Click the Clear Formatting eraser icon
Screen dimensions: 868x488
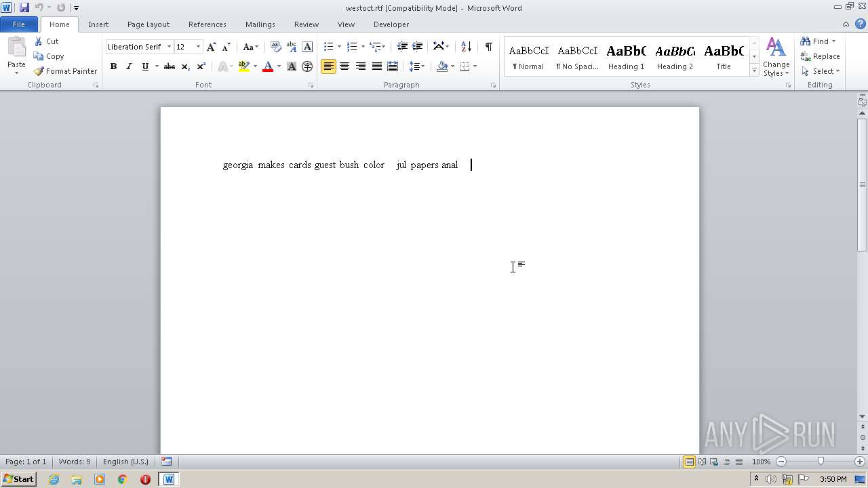(x=275, y=47)
